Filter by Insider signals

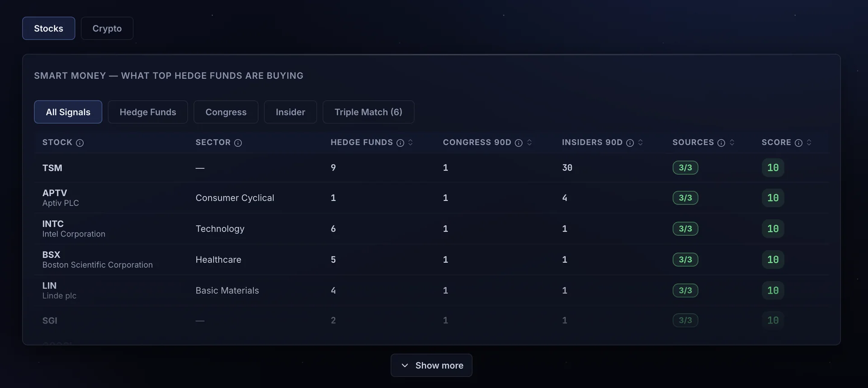[291, 112]
